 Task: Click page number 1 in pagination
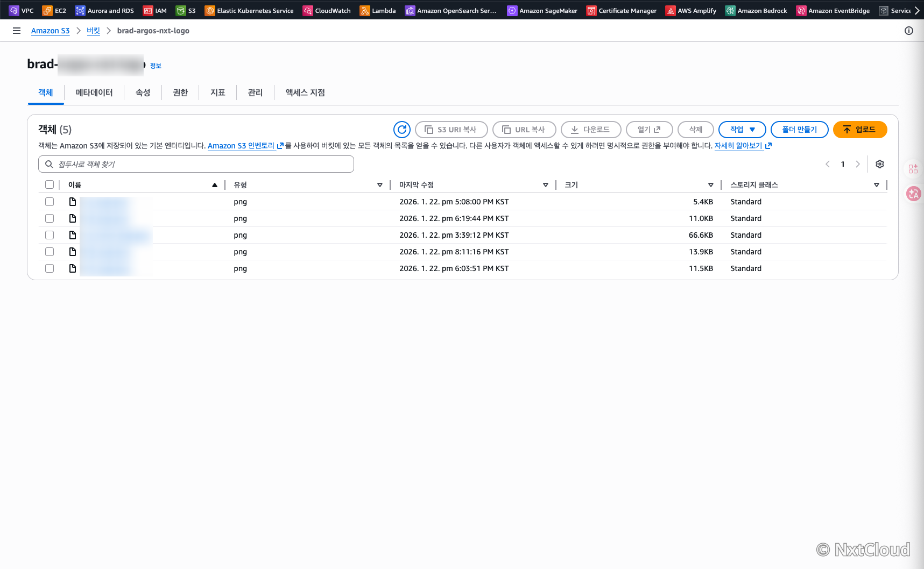click(x=843, y=164)
